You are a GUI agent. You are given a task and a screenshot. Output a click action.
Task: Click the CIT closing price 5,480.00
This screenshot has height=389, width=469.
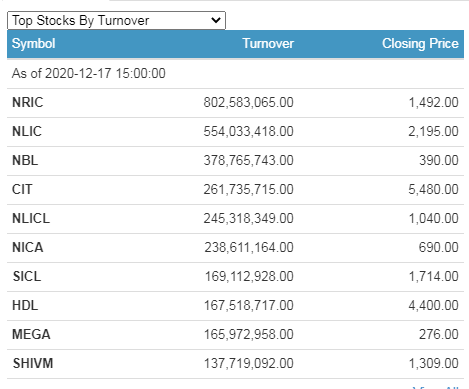434,189
